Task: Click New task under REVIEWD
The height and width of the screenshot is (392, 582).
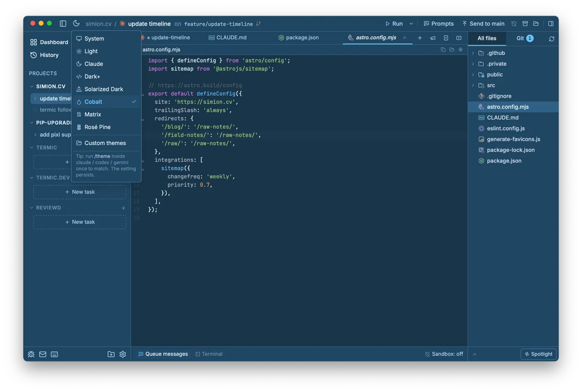Action: tap(80, 222)
